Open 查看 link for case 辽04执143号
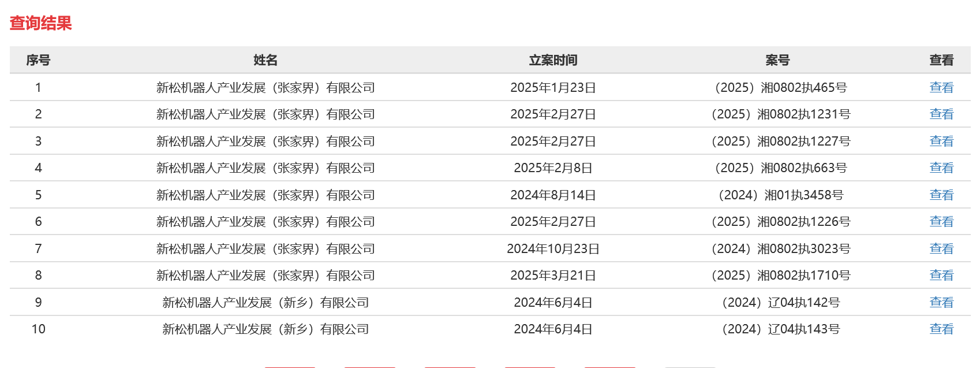The width and height of the screenshot is (980, 368). pos(941,329)
